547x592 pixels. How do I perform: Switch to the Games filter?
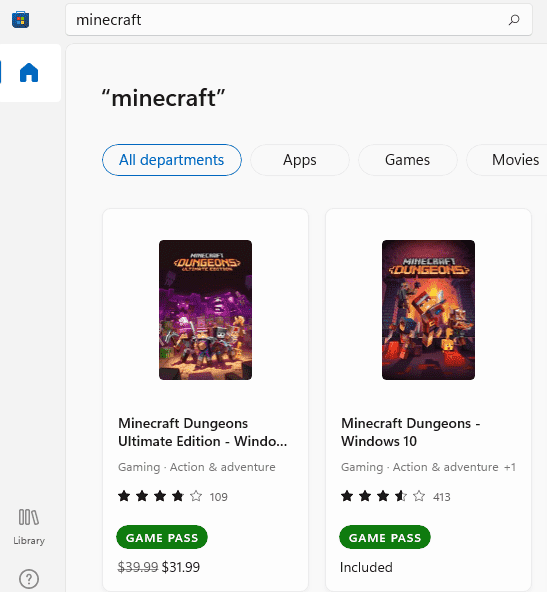point(408,160)
